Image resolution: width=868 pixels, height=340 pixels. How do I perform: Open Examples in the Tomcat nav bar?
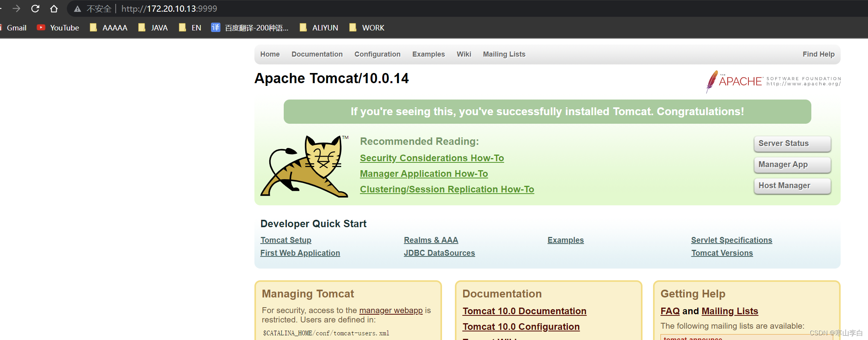click(x=429, y=54)
